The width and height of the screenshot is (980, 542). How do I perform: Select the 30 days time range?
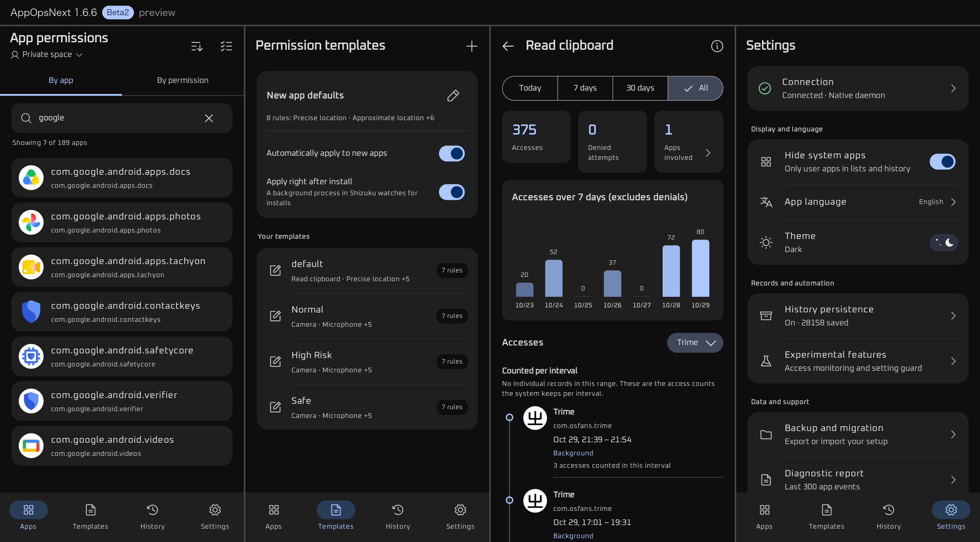(x=640, y=88)
